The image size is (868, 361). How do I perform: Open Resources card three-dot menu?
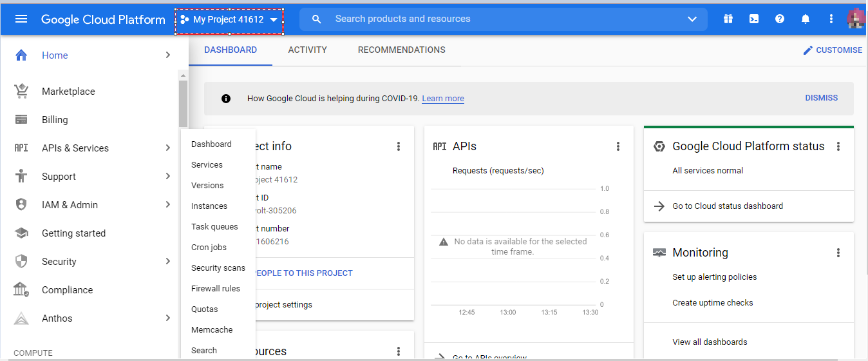[399, 351]
